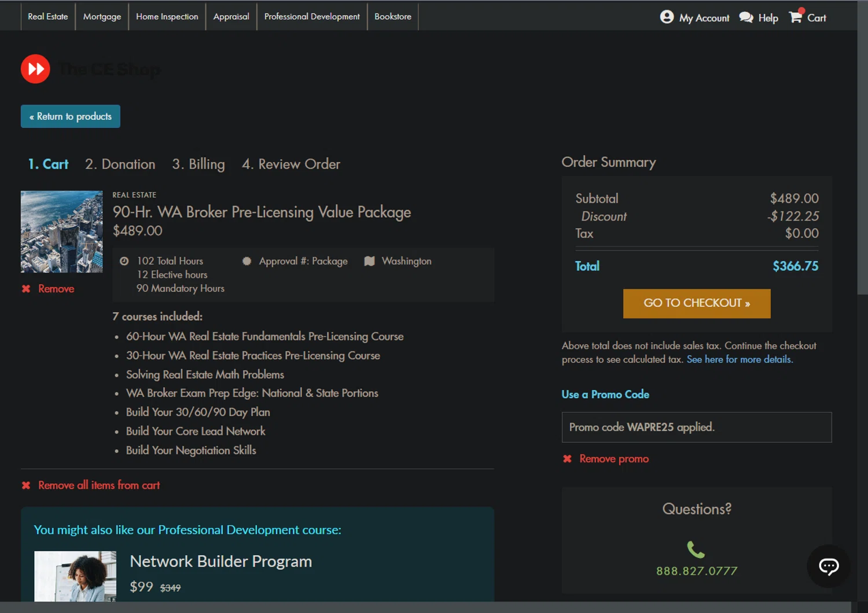
Task: Open the Mortgage menu
Action: coord(102,16)
